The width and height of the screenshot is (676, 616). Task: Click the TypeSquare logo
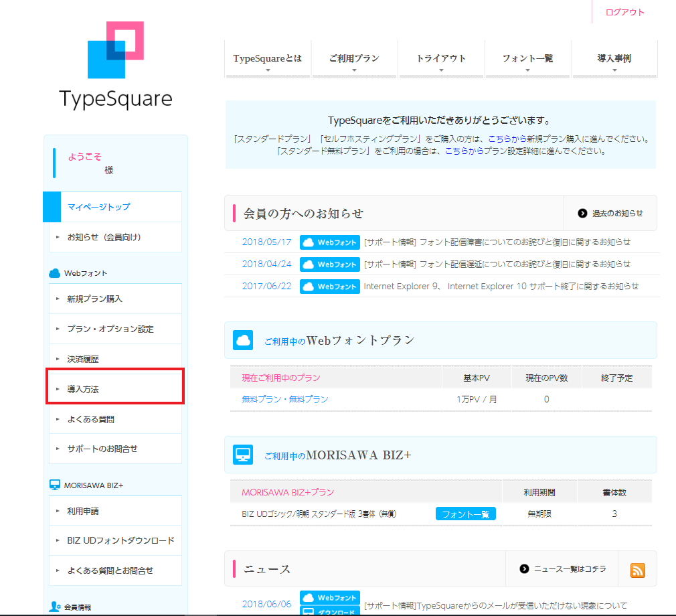(116, 65)
